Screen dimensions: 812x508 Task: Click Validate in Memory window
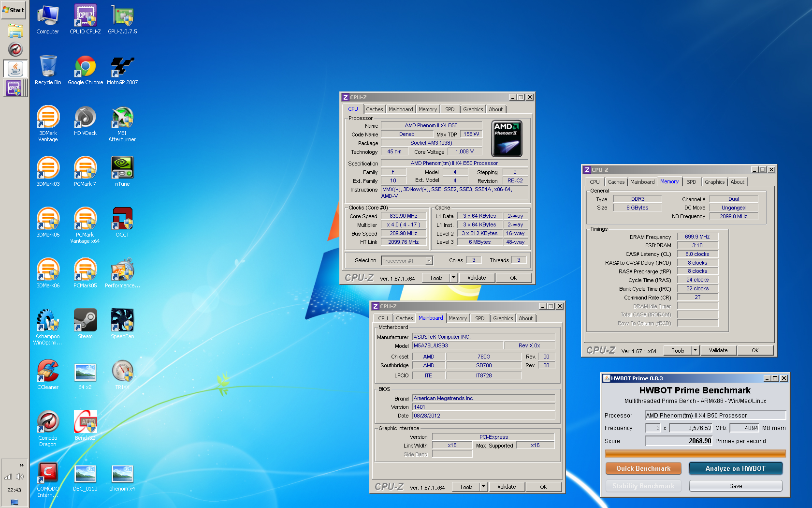pyautogui.click(x=718, y=350)
